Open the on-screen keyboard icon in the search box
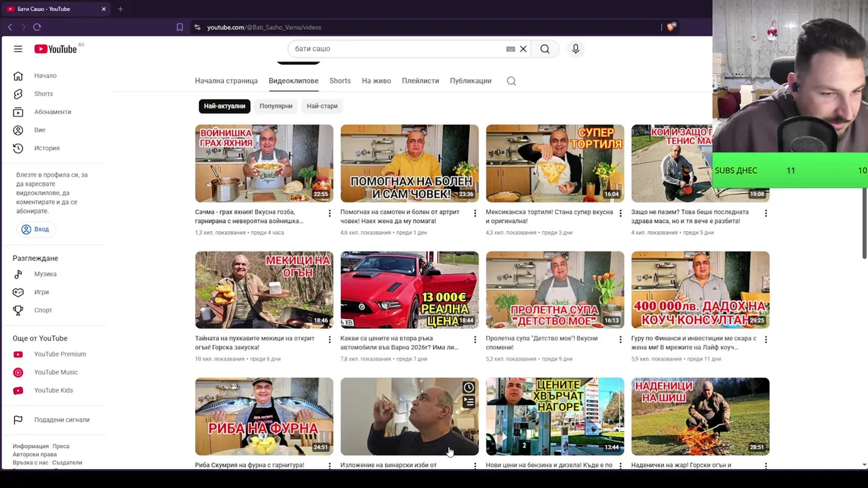The height and width of the screenshot is (488, 868). (511, 49)
